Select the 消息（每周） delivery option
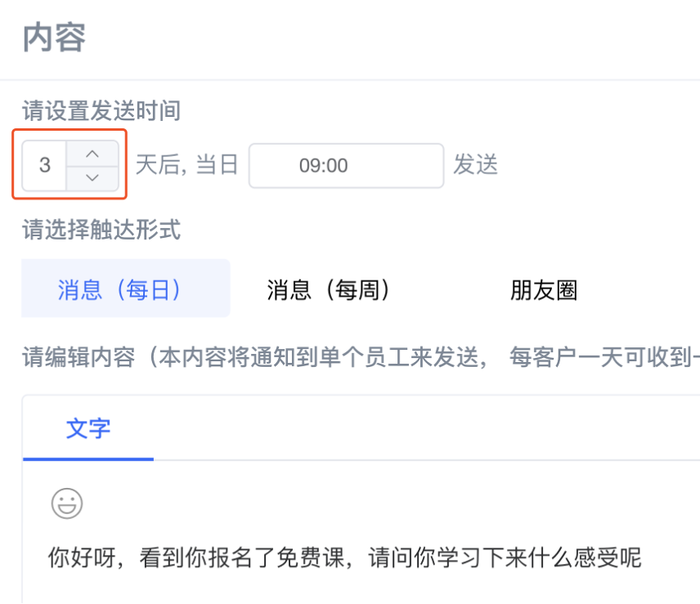This screenshot has width=700, height=604. coord(328,289)
